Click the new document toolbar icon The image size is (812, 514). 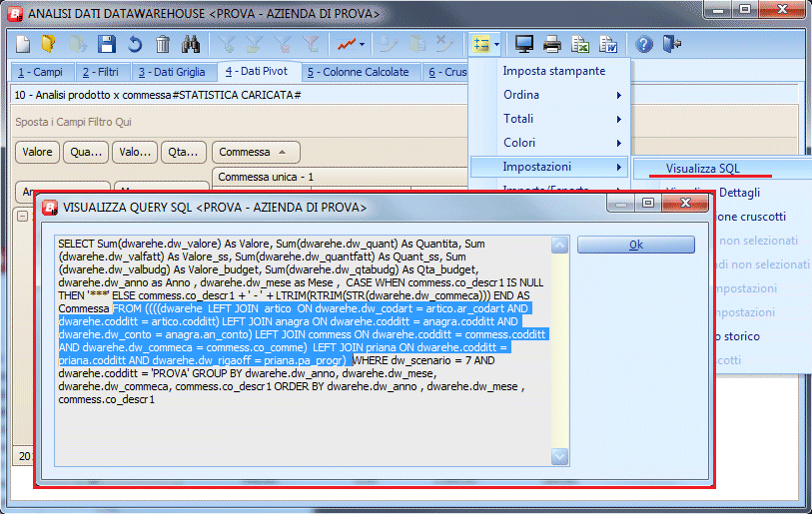tap(23, 45)
